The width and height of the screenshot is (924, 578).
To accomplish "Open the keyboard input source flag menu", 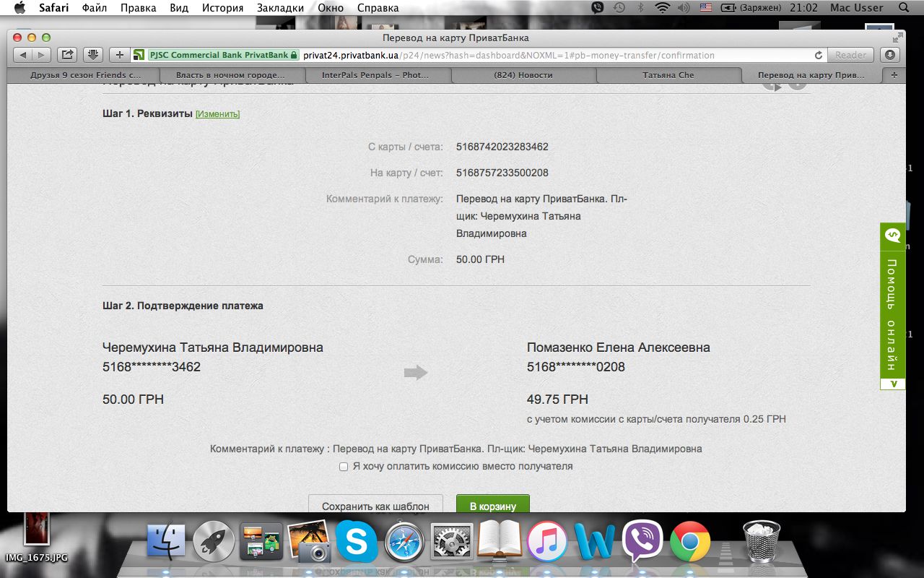I will (x=705, y=8).
